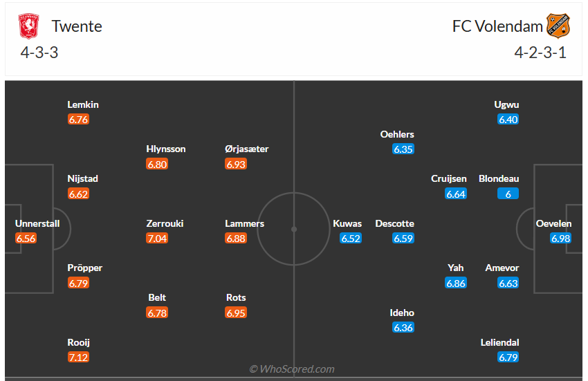This screenshot has height=381, width=588.
Task: Select player Leliendal on the pitch
Action: [x=499, y=342]
